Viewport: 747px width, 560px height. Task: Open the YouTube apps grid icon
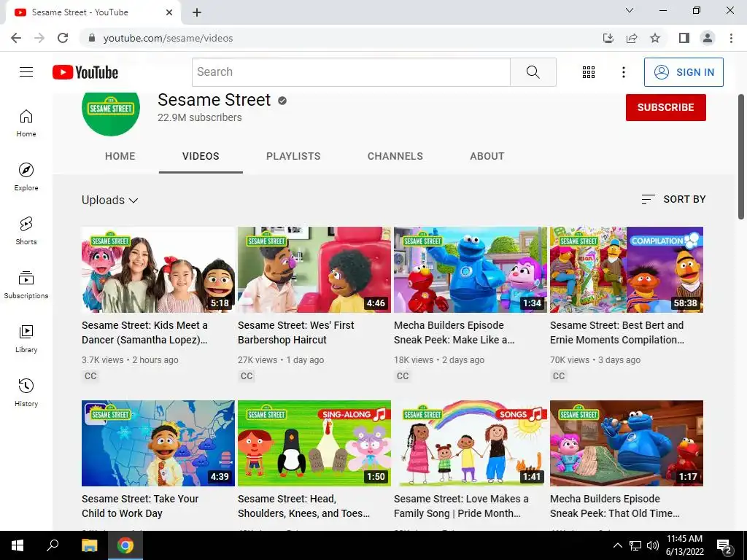click(589, 72)
